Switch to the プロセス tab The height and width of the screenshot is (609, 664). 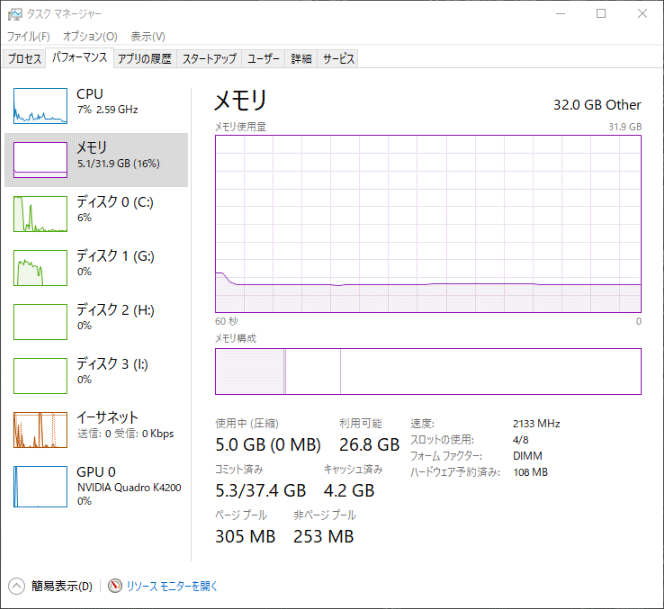tap(24, 58)
